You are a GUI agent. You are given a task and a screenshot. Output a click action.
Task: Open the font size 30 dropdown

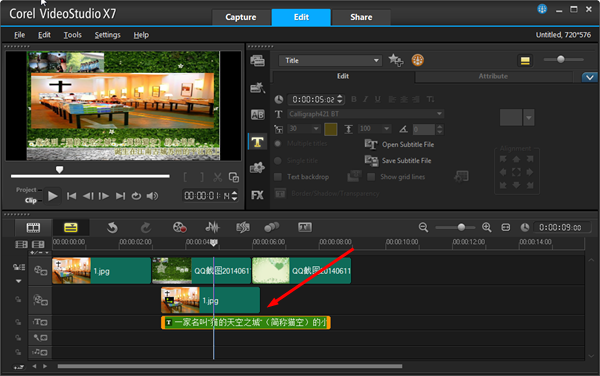316,129
